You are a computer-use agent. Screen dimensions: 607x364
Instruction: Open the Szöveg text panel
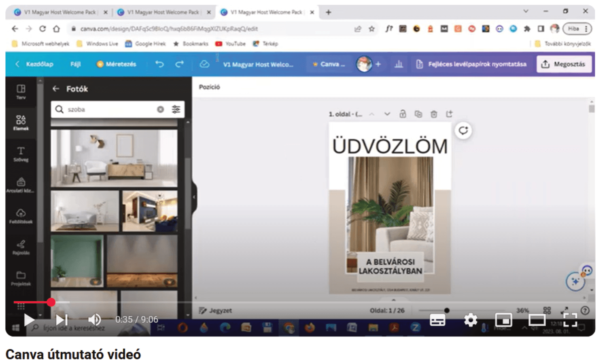pos(21,154)
